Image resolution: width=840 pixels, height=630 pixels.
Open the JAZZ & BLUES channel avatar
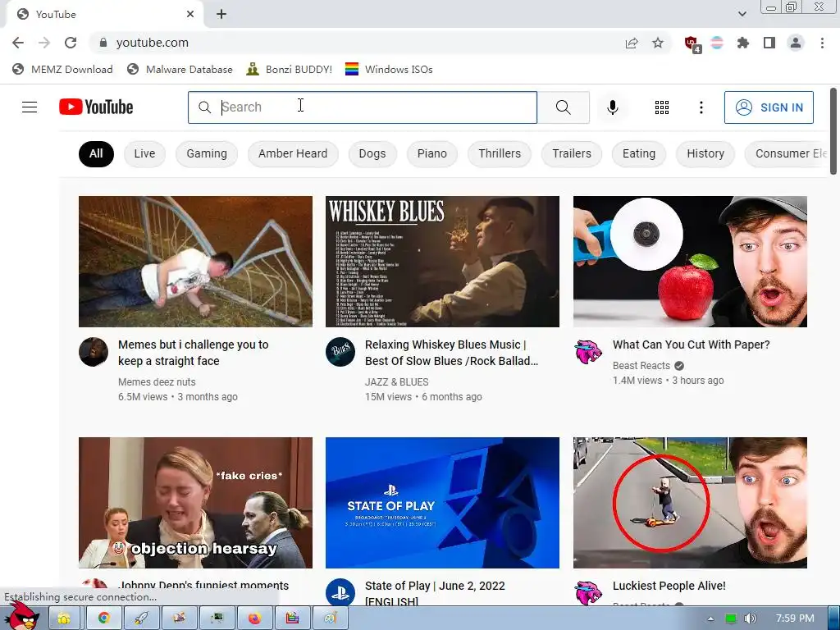[x=340, y=352]
